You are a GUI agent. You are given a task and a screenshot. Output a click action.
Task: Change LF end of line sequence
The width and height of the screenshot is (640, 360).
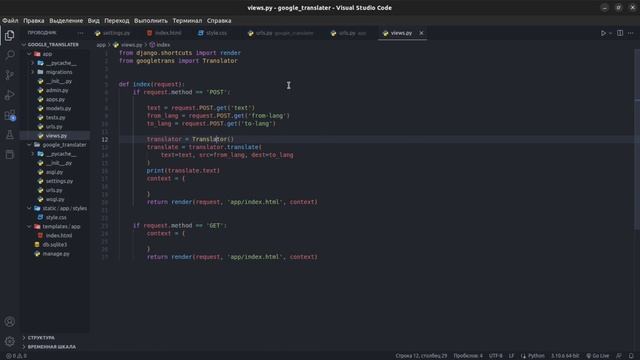pos(511,356)
